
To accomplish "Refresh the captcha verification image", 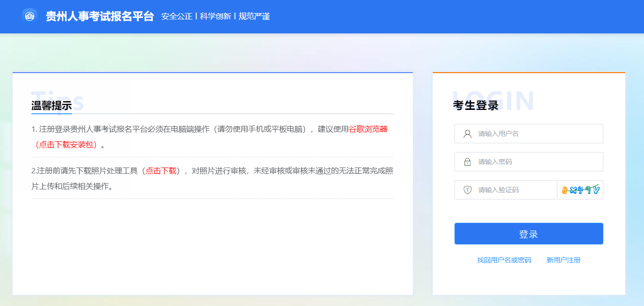I will tap(580, 190).
